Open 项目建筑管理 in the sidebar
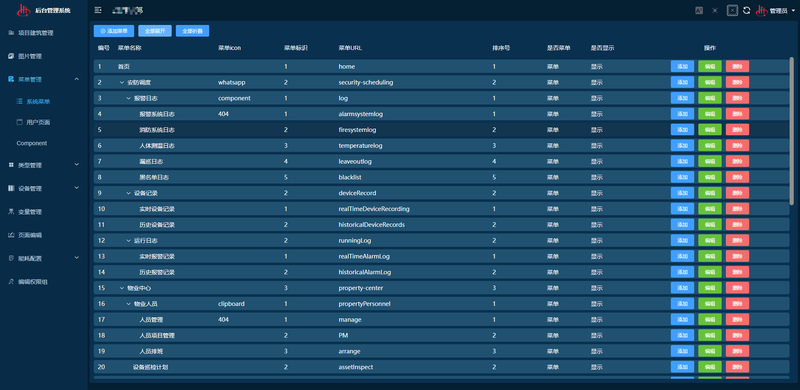 (36, 33)
